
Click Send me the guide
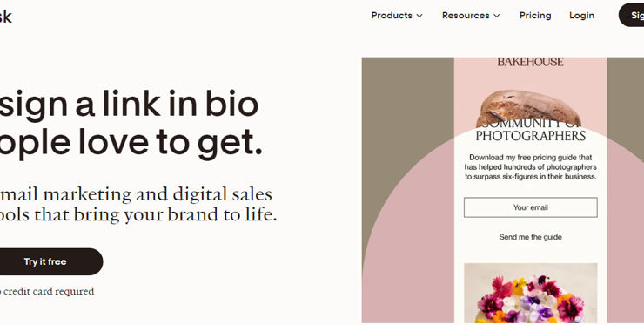[x=531, y=237]
